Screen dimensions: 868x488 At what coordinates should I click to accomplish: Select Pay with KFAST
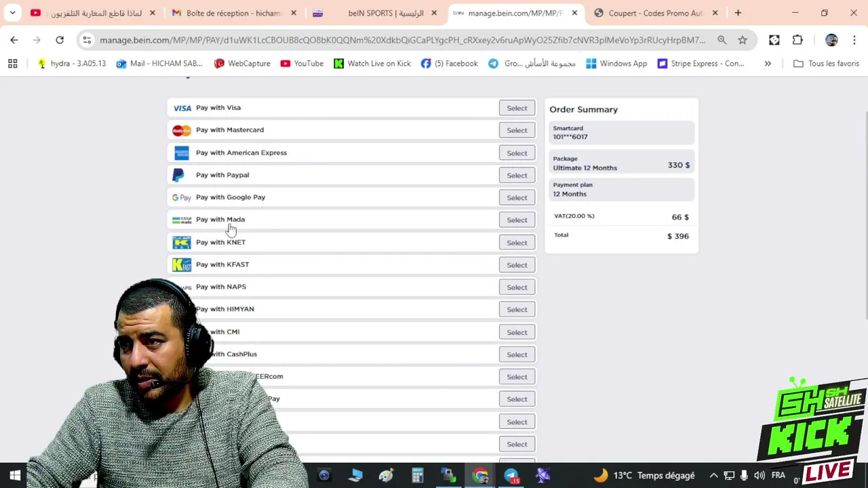pyautogui.click(x=517, y=265)
